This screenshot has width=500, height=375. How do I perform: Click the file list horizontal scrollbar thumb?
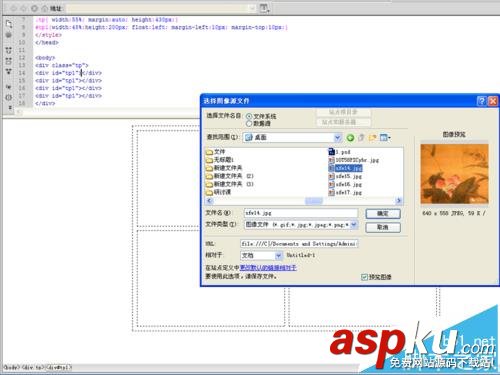click(x=314, y=200)
